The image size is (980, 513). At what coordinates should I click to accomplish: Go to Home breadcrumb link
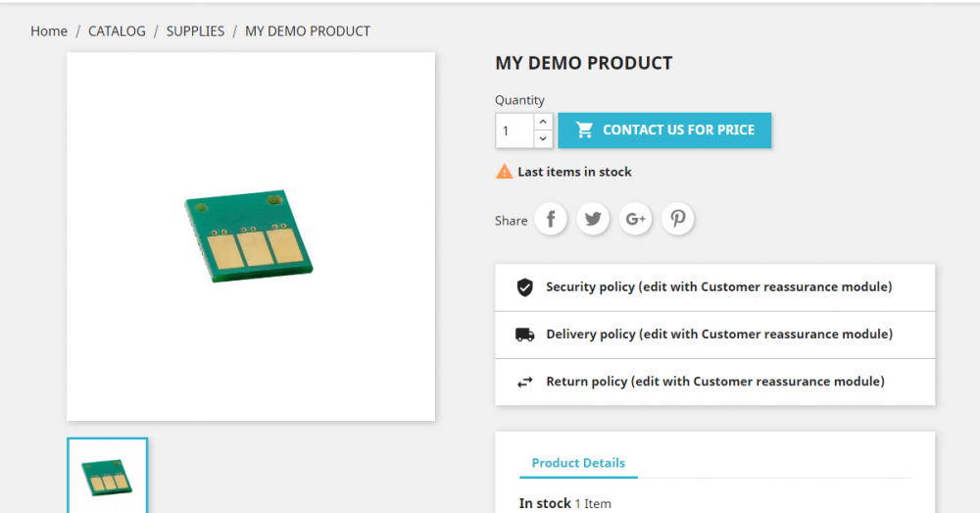(x=49, y=31)
